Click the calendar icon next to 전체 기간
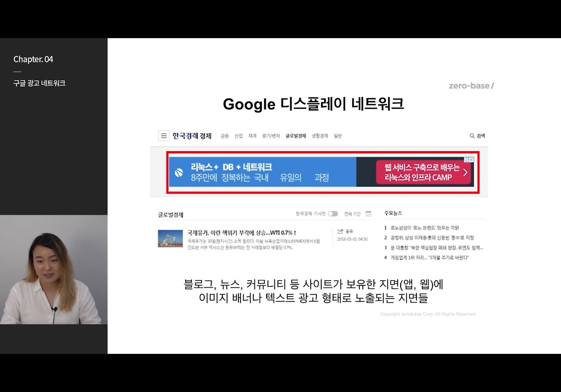 coord(368,214)
